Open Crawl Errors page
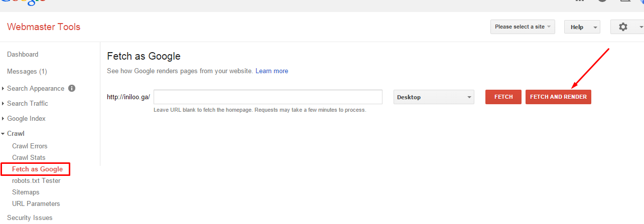This screenshot has width=644, height=224. 30,146
